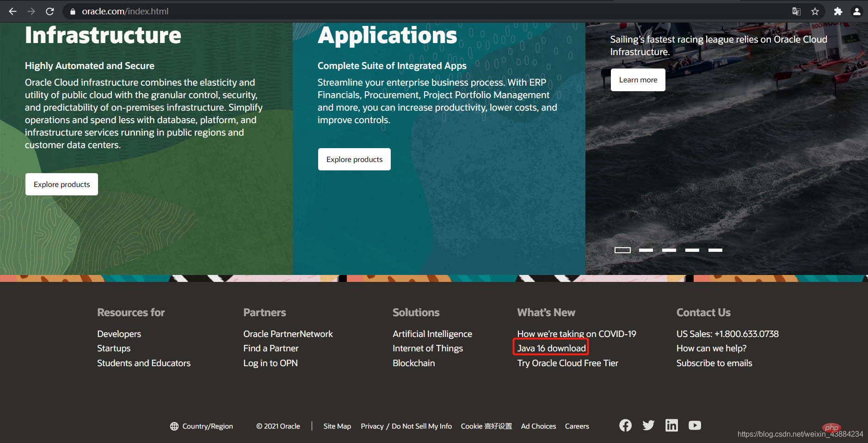
Task: Show the first carousel slide
Action: [x=622, y=250]
